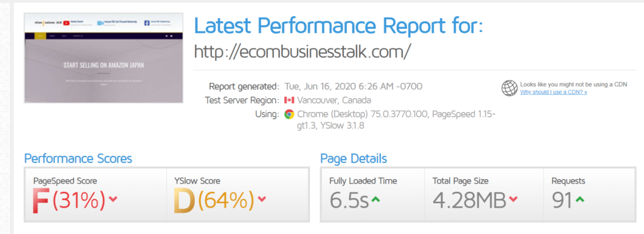
Task: Click the YouTube icon in site preview
Action: [x=65, y=23]
